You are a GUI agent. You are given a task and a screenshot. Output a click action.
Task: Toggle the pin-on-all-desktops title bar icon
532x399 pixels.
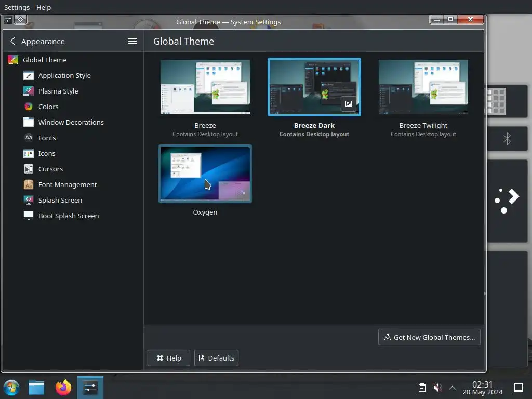21,20
